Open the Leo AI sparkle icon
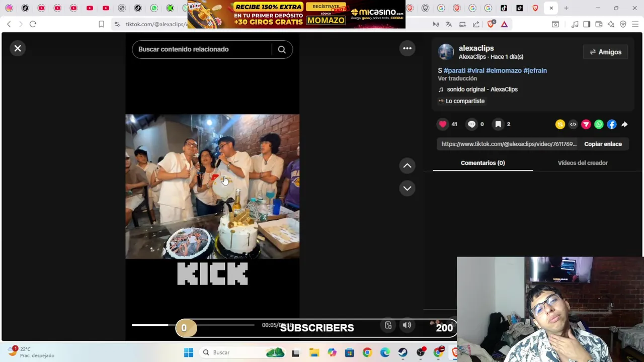Image resolution: width=644 pixels, height=362 pixels. (x=611, y=24)
